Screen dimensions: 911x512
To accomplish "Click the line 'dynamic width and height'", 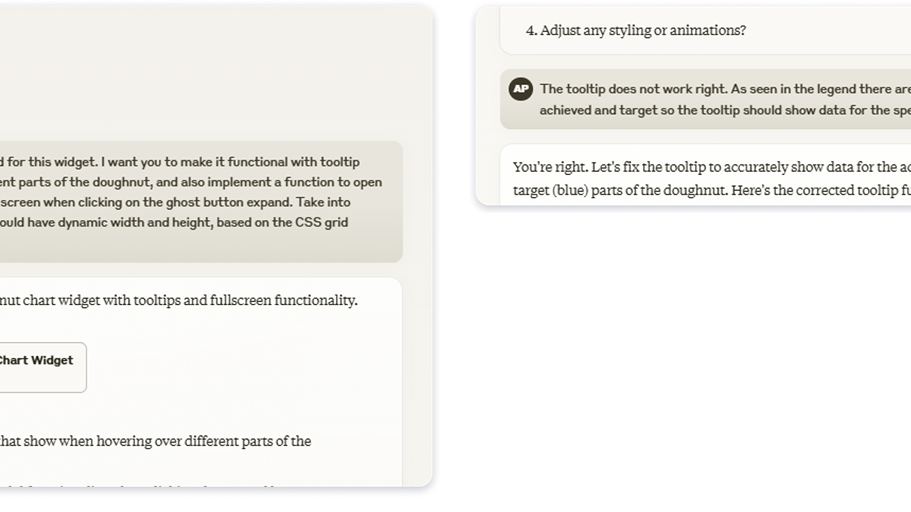I will [x=174, y=223].
